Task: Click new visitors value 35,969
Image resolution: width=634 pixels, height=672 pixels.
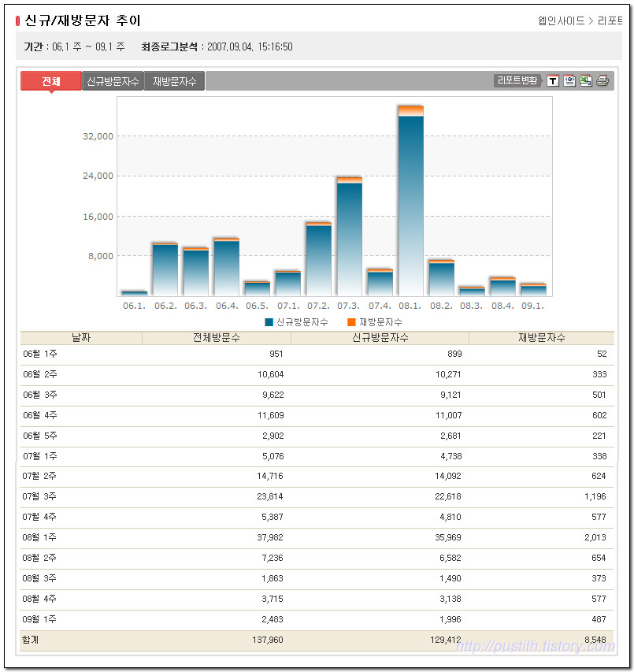Action: (x=448, y=537)
